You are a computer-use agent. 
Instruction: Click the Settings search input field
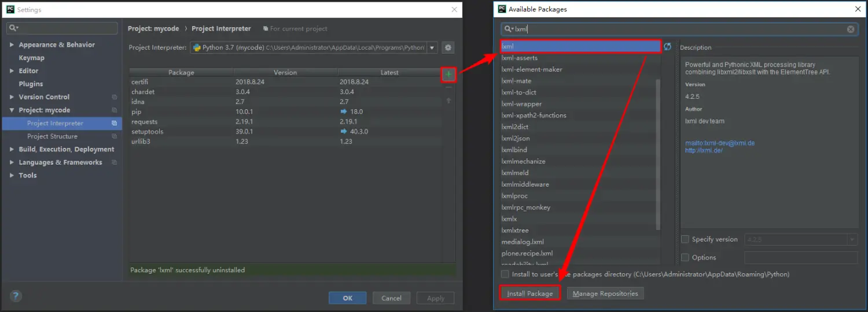62,28
